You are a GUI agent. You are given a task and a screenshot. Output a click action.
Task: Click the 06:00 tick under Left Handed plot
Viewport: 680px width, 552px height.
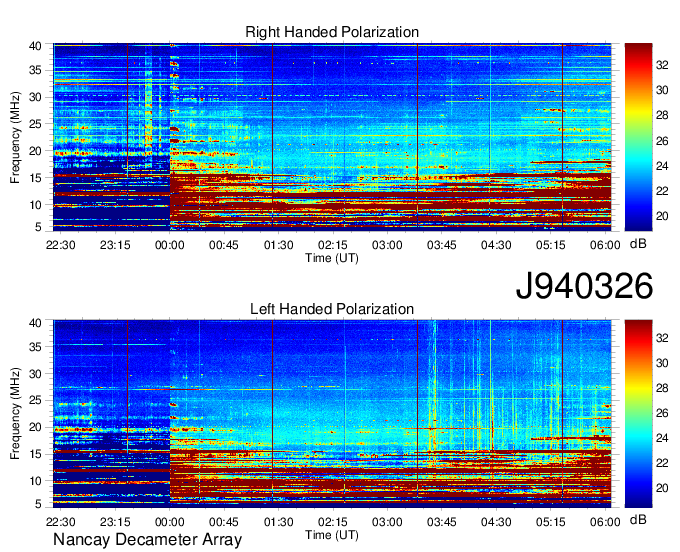click(605, 523)
